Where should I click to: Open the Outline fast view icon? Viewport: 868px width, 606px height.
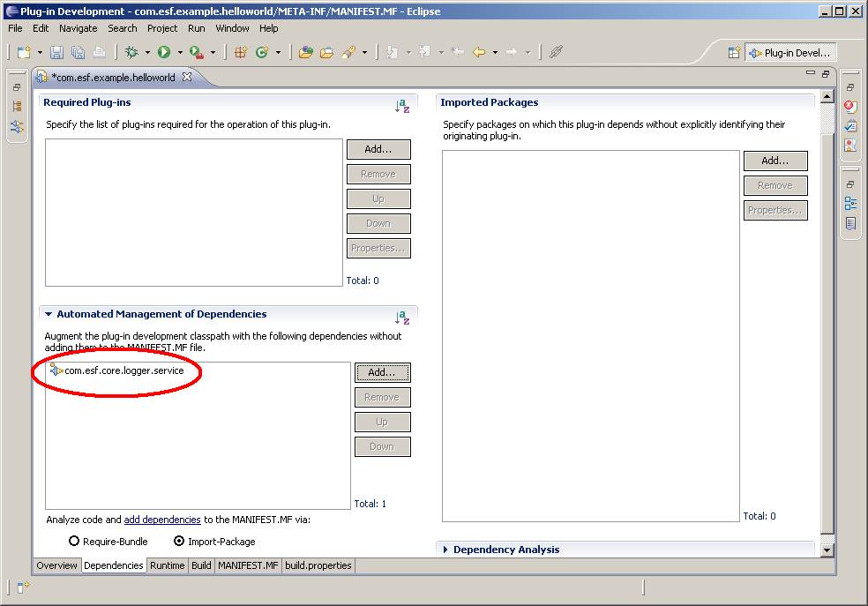850,203
